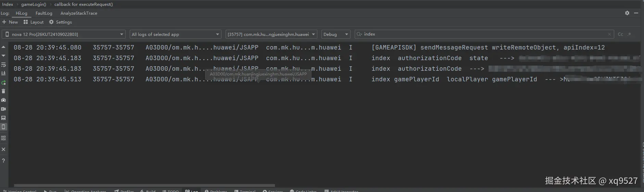Switch to the FaultLog tab
This screenshot has width=644, height=192.
pos(44,13)
